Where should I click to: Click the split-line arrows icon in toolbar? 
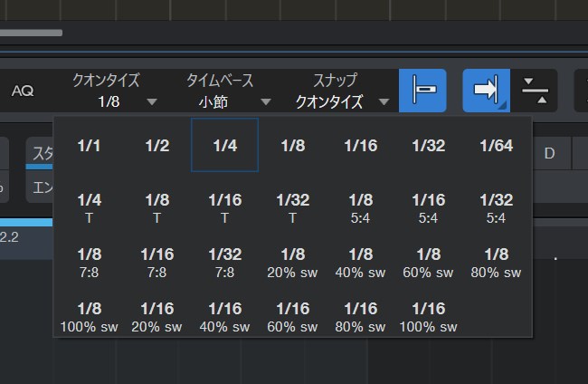click(535, 91)
